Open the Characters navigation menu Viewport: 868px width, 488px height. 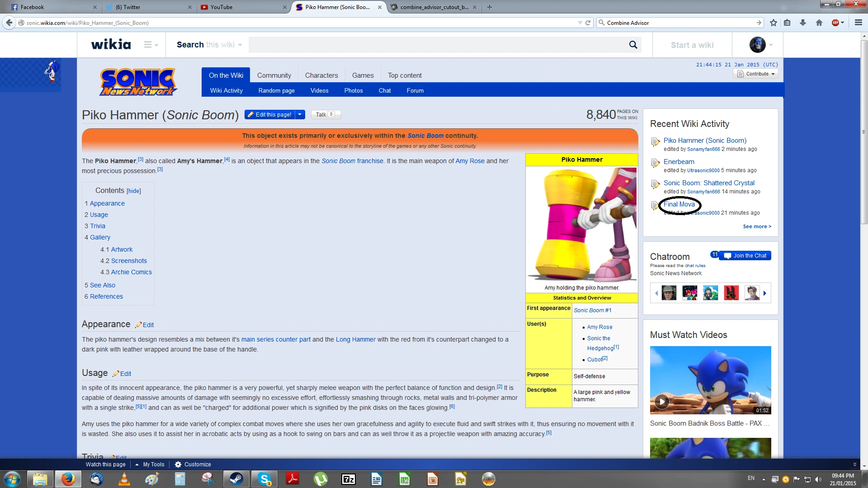[x=321, y=75]
